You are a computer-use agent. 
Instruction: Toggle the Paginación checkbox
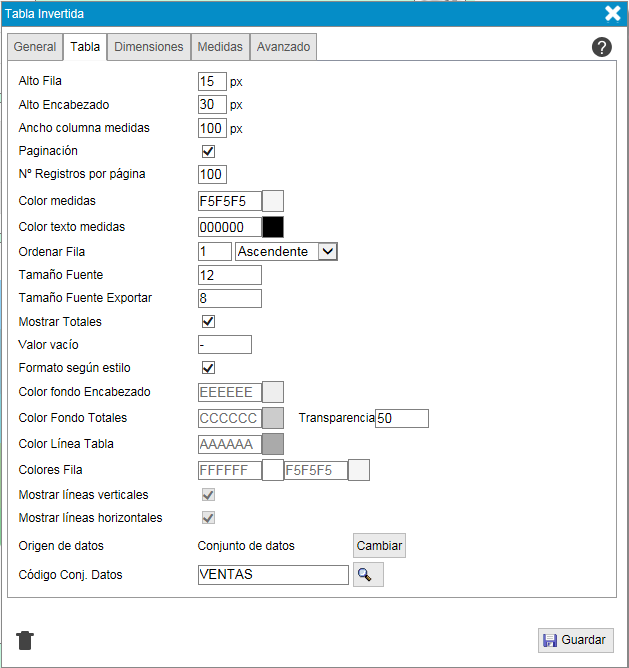(209, 151)
